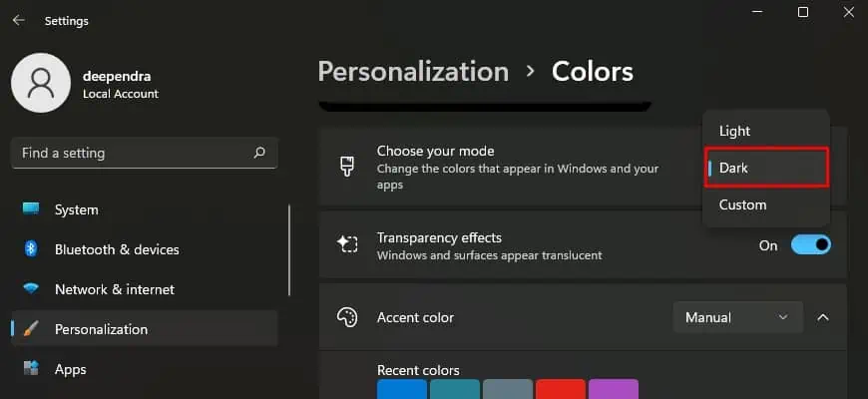Maximize the Settings window

803,12
